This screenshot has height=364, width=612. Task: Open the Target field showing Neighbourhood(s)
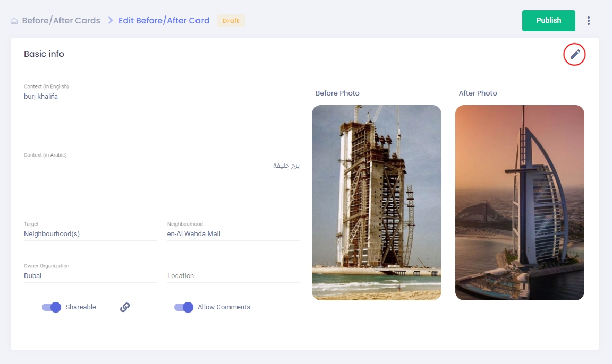point(90,233)
